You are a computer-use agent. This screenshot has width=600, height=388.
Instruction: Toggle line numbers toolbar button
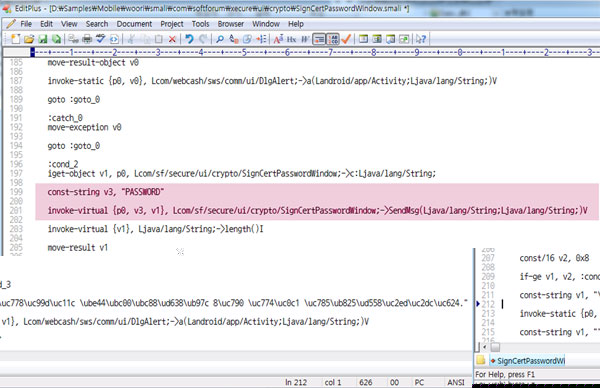click(333, 39)
